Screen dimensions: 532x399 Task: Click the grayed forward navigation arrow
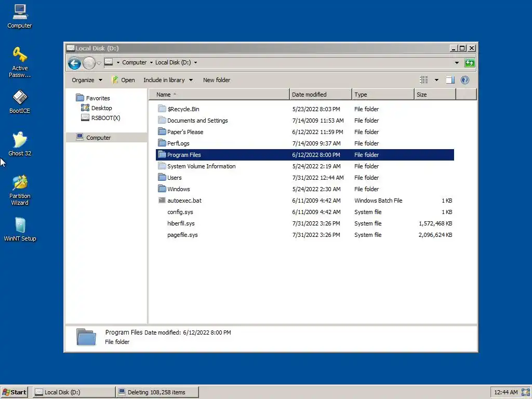click(89, 63)
